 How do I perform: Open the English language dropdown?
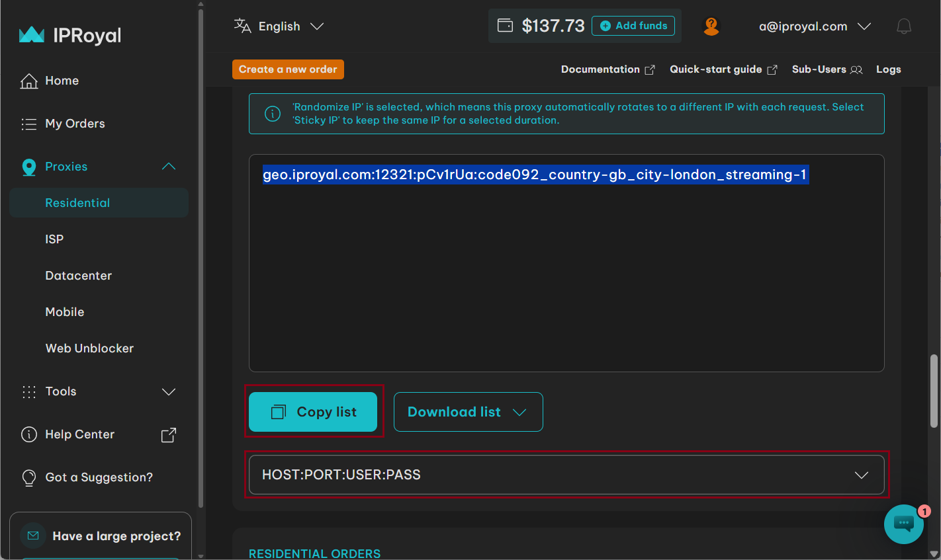pos(279,26)
